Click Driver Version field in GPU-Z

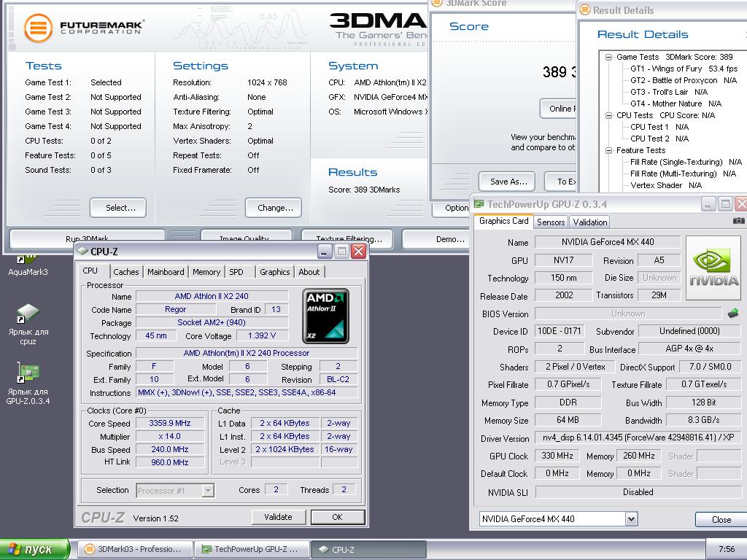coord(638,437)
